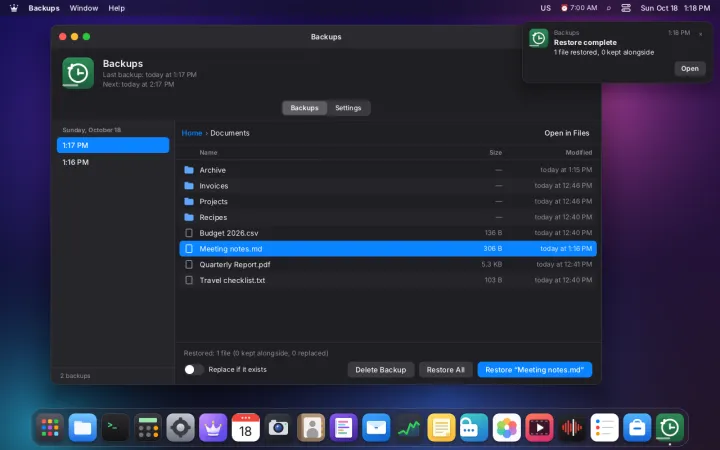The height and width of the screenshot is (450, 720).
Task: Toggle the Replace if it exists switch
Action: pos(194,370)
